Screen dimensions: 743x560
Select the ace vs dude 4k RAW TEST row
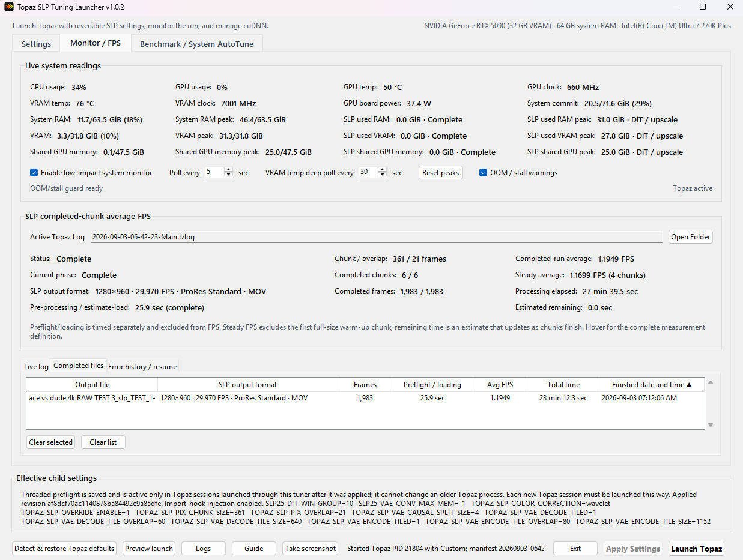(365, 398)
